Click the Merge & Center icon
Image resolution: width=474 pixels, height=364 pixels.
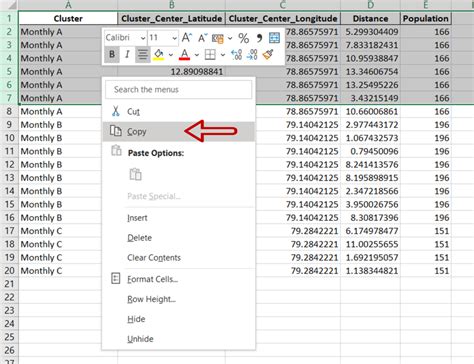(274, 38)
